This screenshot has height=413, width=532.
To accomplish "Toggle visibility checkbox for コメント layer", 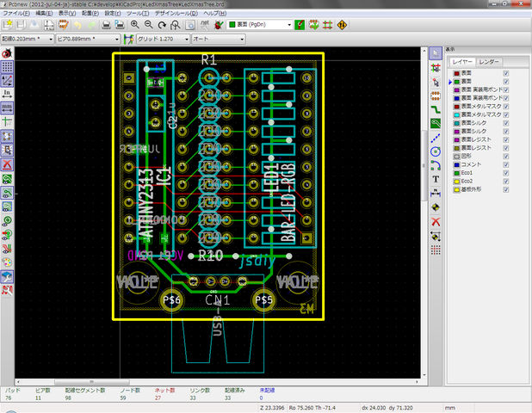I will point(505,165).
